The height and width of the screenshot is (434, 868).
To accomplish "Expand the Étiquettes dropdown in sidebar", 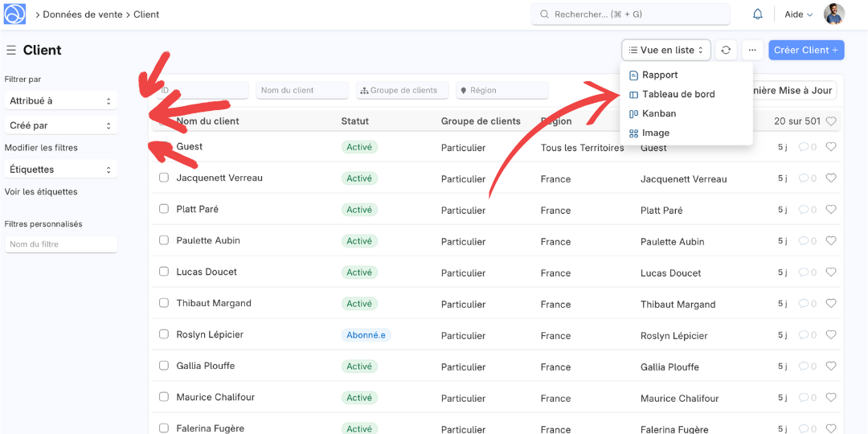I will pos(61,170).
